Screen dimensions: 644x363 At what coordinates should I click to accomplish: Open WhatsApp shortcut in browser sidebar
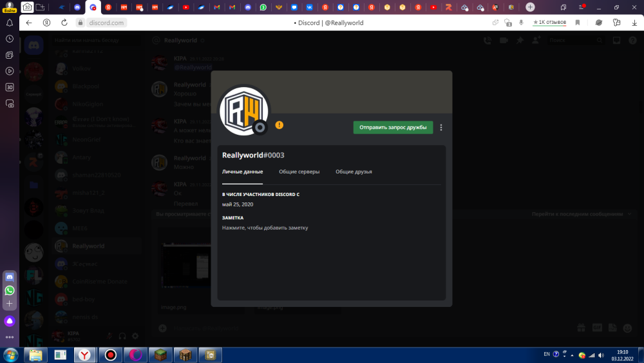pyautogui.click(x=10, y=290)
